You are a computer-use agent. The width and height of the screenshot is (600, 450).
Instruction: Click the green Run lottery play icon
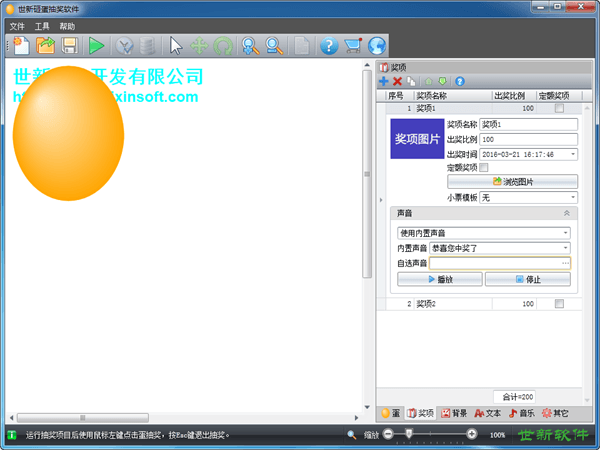(x=96, y=45)
